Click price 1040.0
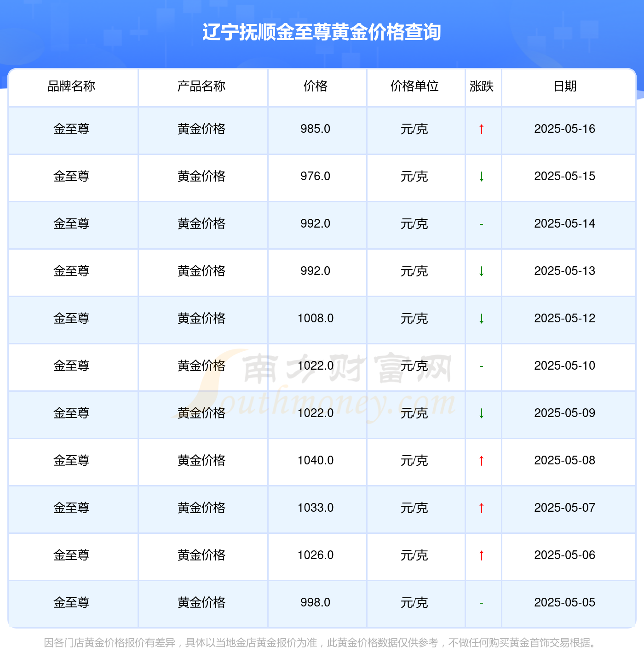 (x=316, y=461)
